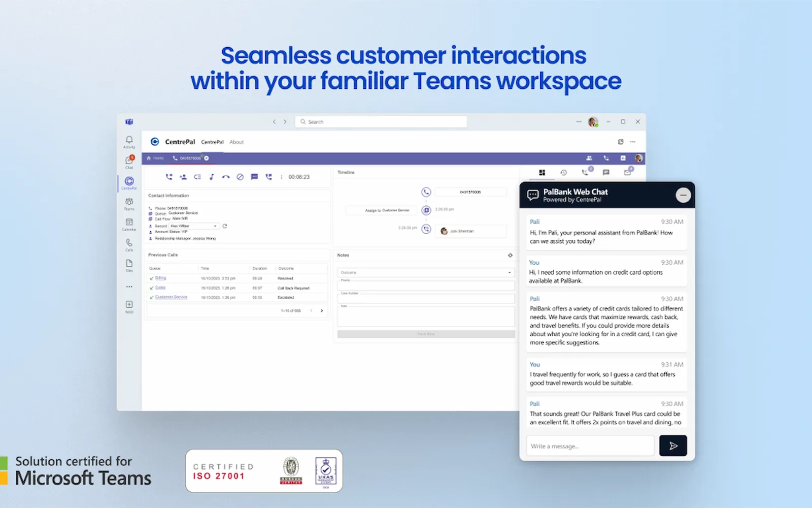Open Teams section in the sidebar
The width and height of the screenshot is (812, 508).
129,204
